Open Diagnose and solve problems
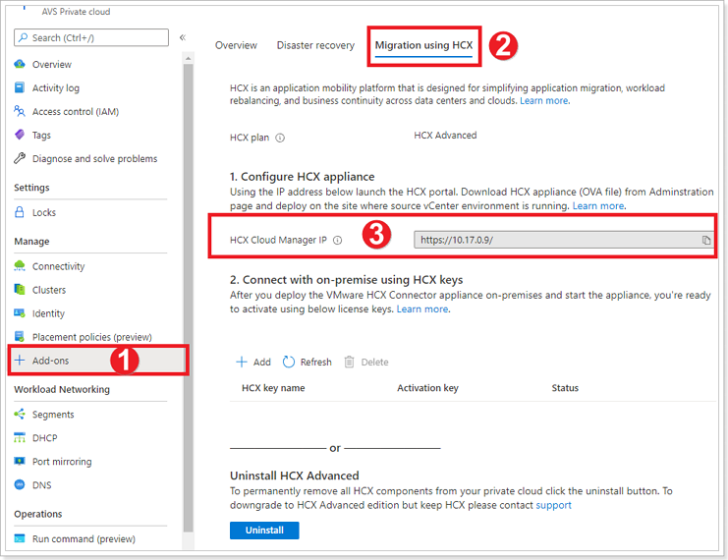 (94, 159)
